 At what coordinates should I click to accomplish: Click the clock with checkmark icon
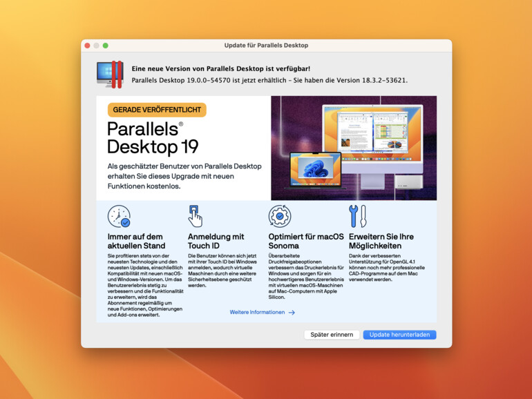pos(119,216)
